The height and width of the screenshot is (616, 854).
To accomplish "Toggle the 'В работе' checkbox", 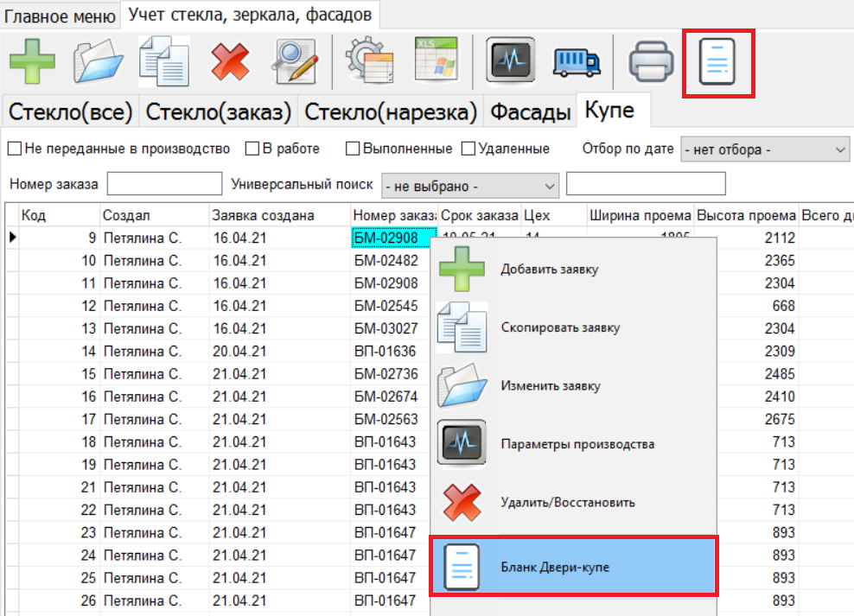I will [252, 149].
